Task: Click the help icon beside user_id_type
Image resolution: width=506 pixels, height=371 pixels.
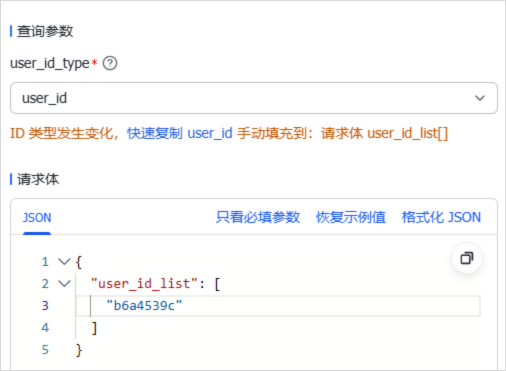Action: click(x=110, y=63)
